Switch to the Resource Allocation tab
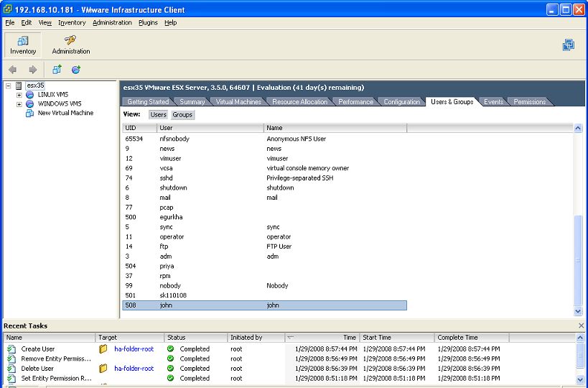This screenshot has width=588, height=388. click(x=299, y=102)
